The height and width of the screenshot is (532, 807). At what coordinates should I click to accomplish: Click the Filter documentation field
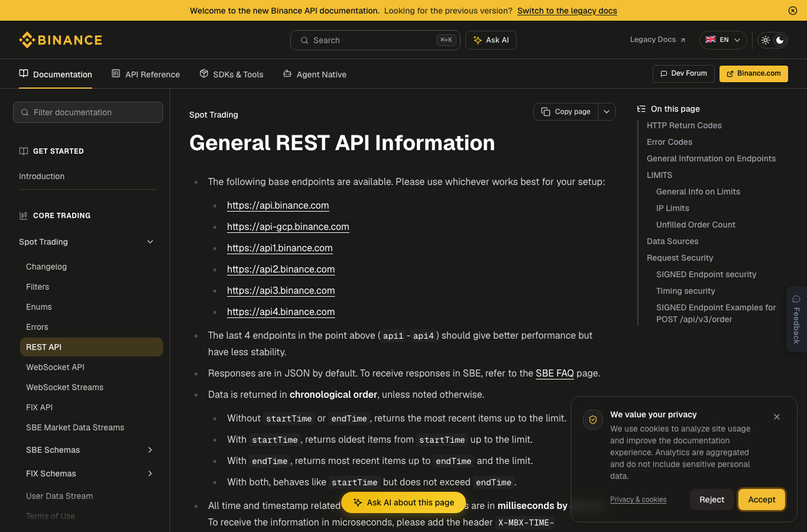point(88,112)
